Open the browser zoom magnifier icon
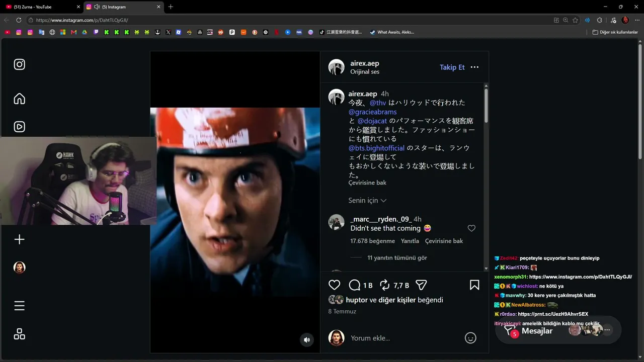This screenshot has height=362, width=644. coord(566,20)
